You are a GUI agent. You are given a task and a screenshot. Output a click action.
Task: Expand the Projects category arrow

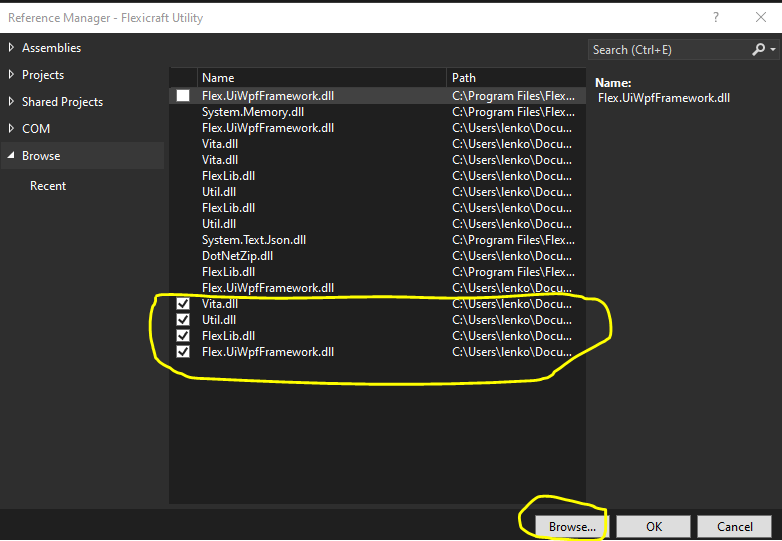tap(11, 74)
